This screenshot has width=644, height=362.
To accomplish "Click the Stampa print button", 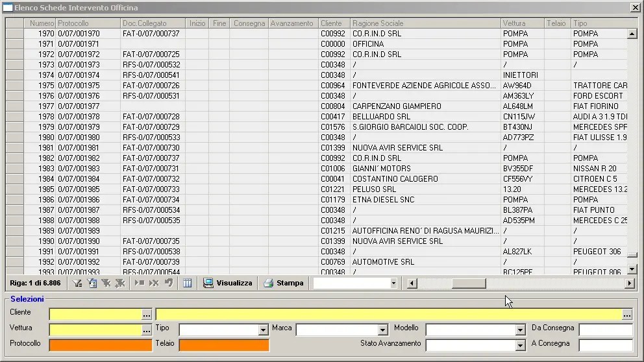I will (284, 284).
